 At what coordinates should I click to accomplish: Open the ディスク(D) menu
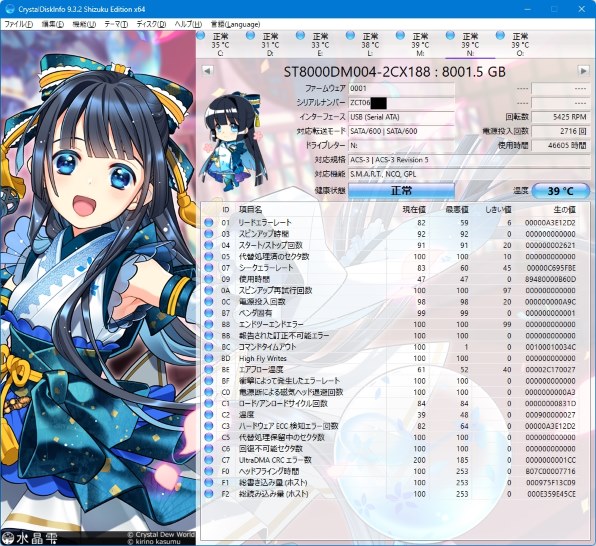coord(151,24)
